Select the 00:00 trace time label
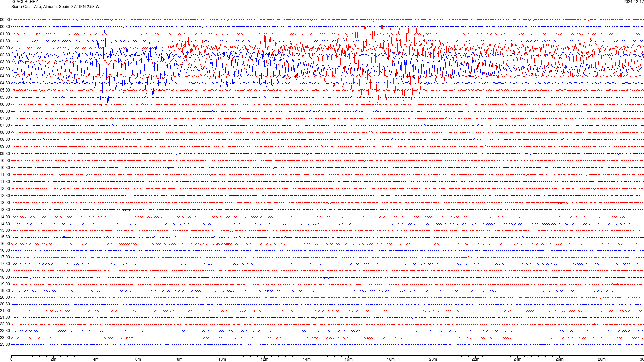Viewport: 644px width, 362px height. (5, 20)
